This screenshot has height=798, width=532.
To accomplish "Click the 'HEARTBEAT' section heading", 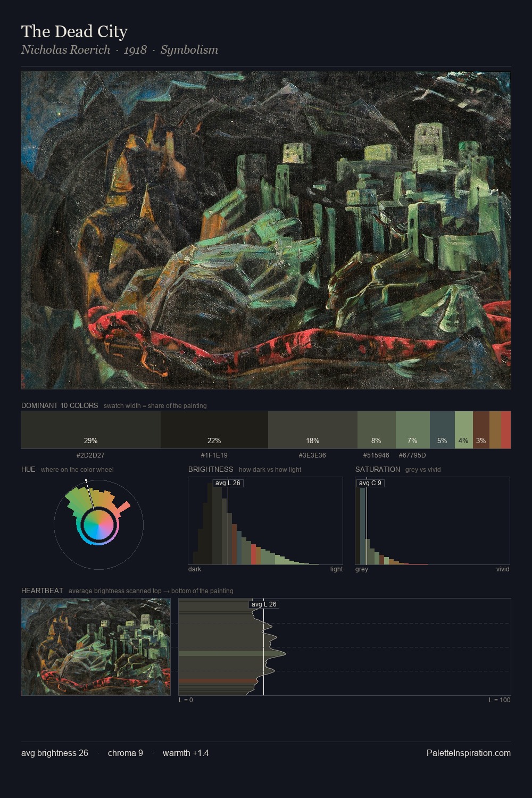I will click(42, 591).
